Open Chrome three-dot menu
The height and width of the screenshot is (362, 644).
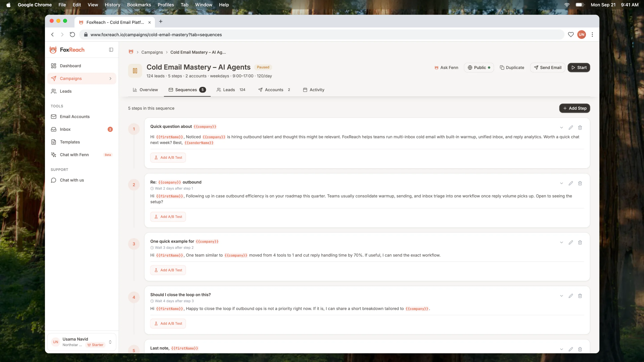592,34
